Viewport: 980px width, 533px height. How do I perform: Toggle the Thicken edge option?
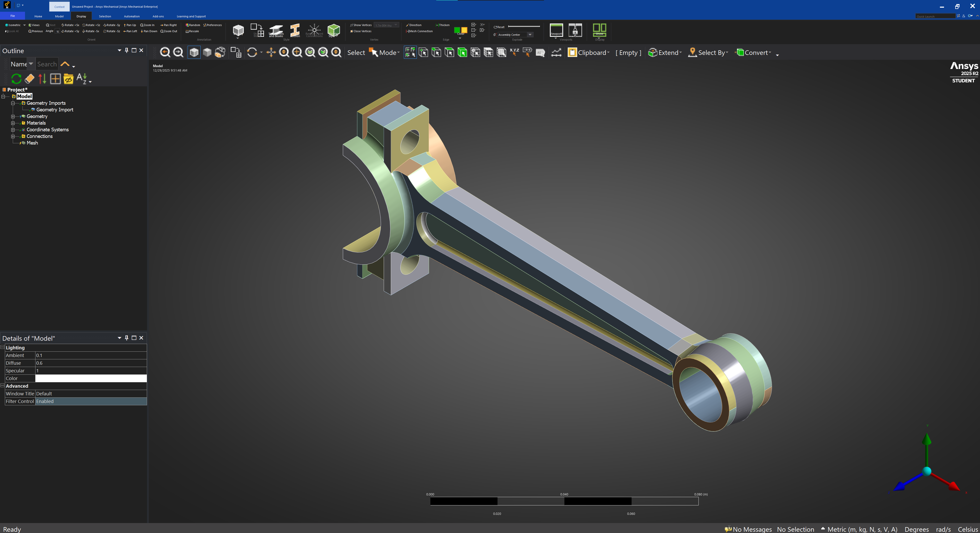pos(443,25)
